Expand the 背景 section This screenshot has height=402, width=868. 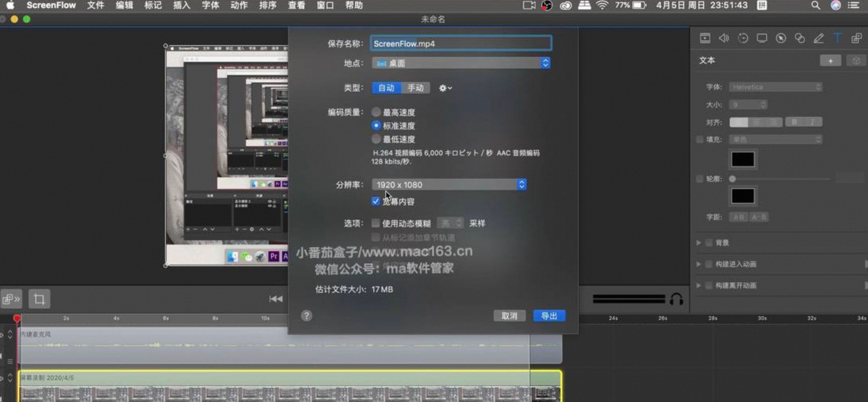coord(699,243)
